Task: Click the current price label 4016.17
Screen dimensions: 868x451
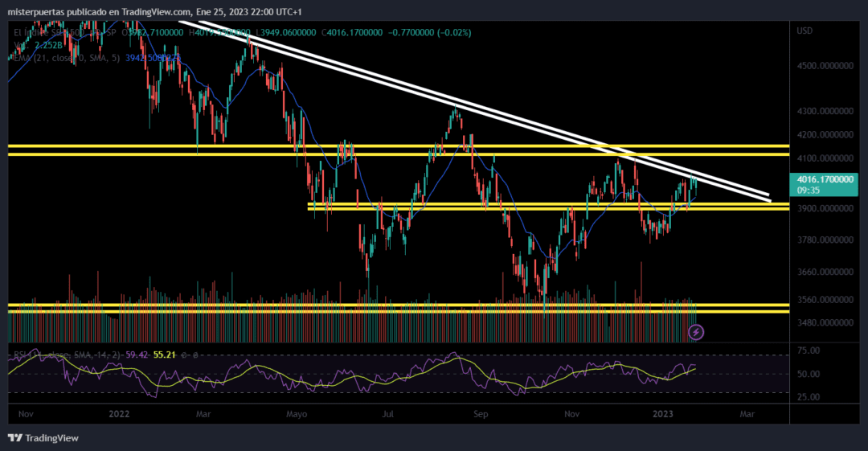Action: 825,180
